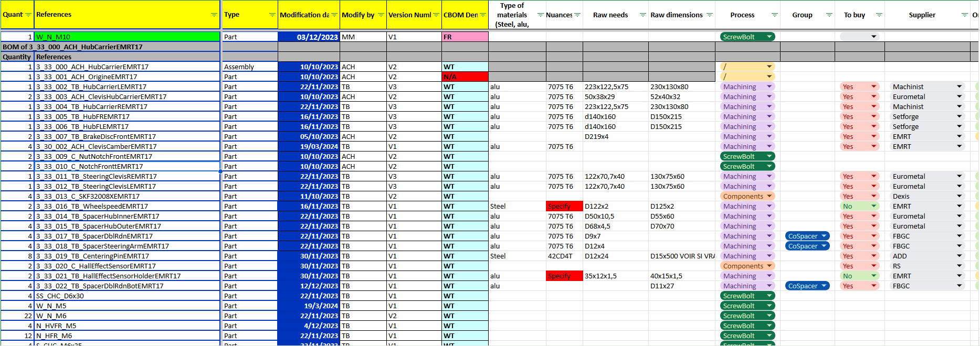Select raw needs cell '35x12x1,5'
This screenshot has height=346, width=980.
[616, 276]
